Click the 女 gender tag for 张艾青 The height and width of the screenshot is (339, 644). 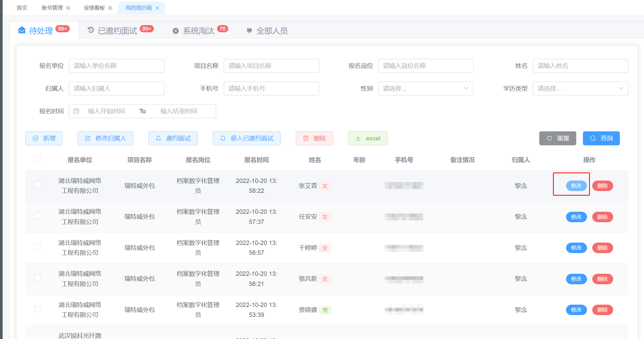325,186
